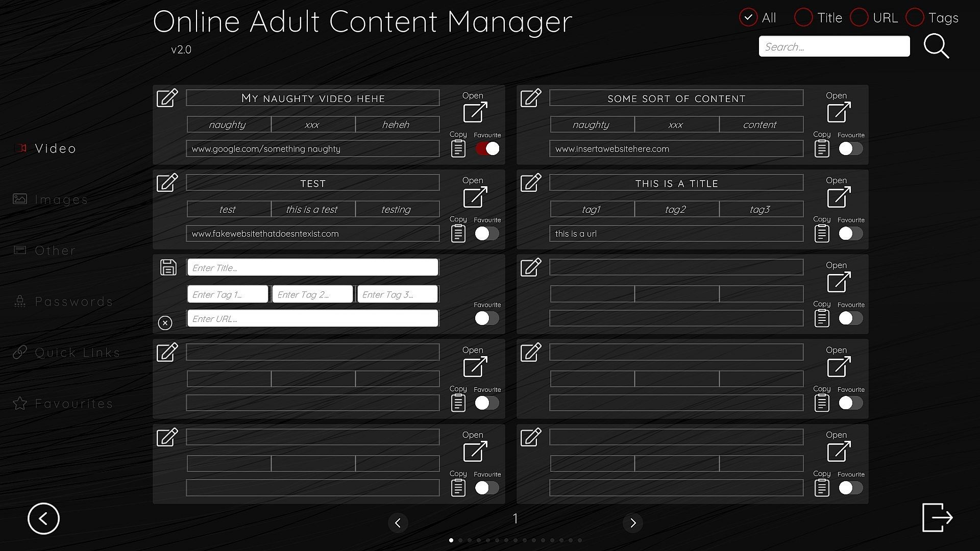Go to the next page arrow

coord(632,522)
